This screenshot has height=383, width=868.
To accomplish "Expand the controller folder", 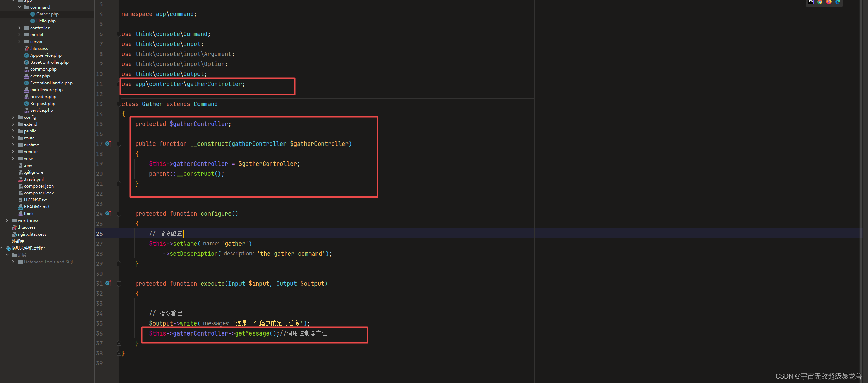I will [x=19, y=28].
